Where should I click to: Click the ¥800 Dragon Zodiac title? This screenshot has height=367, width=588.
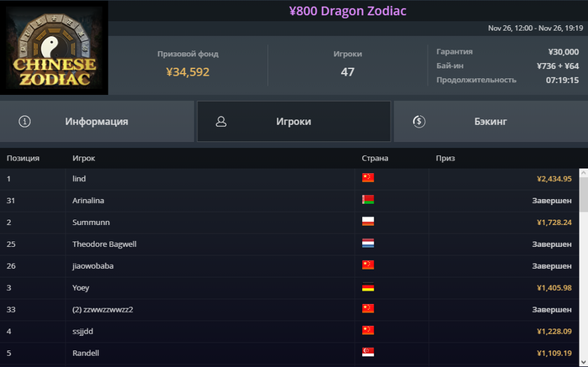point(348,11)
